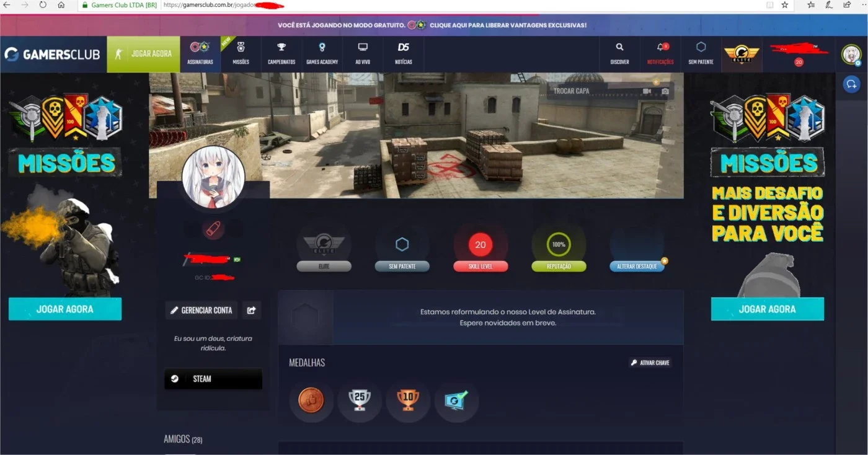Open the Assinaturas nav item

point(200,54)
